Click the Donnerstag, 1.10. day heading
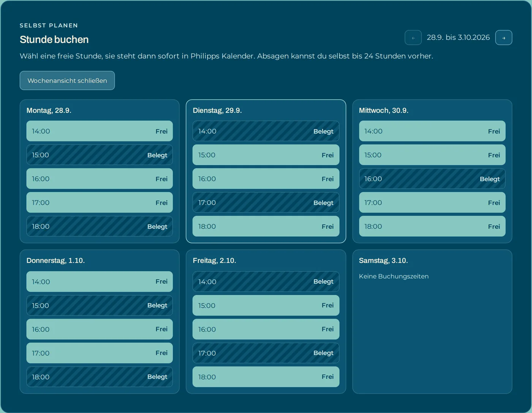The image size is (532, 413). coord(55,261)
